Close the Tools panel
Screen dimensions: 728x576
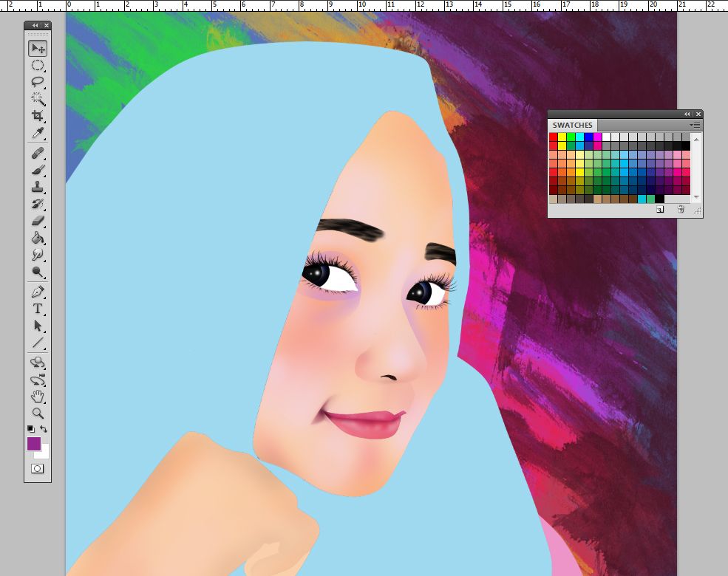click(47, 26)
